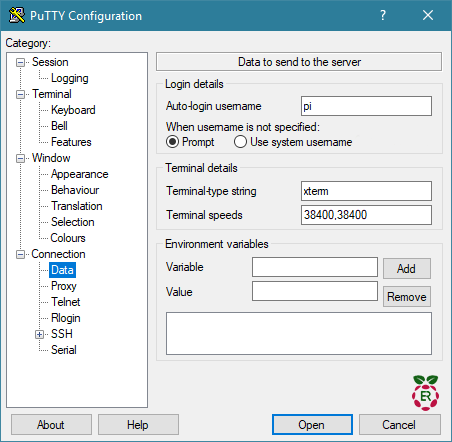Open the Selection category
The width and height of the screenshot is (452, 442).
(72, 222)
